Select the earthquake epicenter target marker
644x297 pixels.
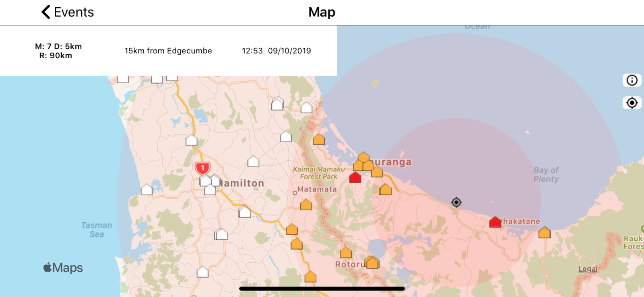coord(456,202)
